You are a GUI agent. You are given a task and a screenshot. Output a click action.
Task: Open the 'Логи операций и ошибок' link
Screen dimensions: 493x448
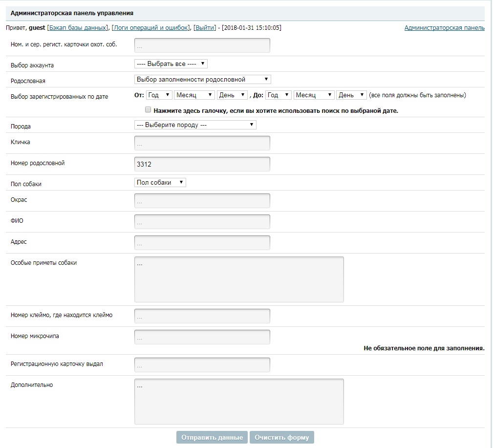151,28
